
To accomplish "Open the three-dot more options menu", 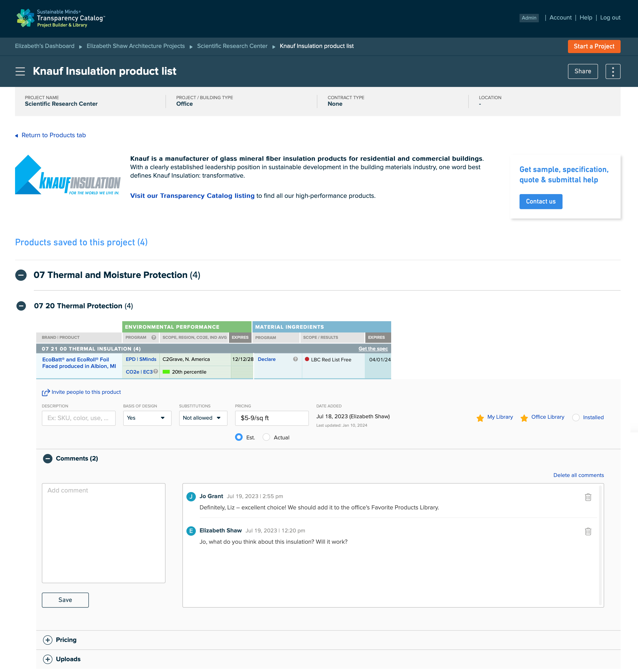I will coord(612,71).
